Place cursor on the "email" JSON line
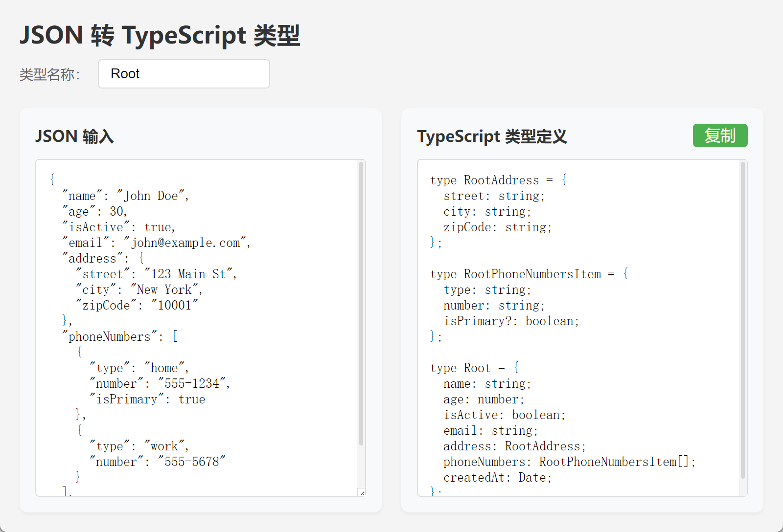The width and height of the screenshot is (783, 532). [x=157, y=243]
